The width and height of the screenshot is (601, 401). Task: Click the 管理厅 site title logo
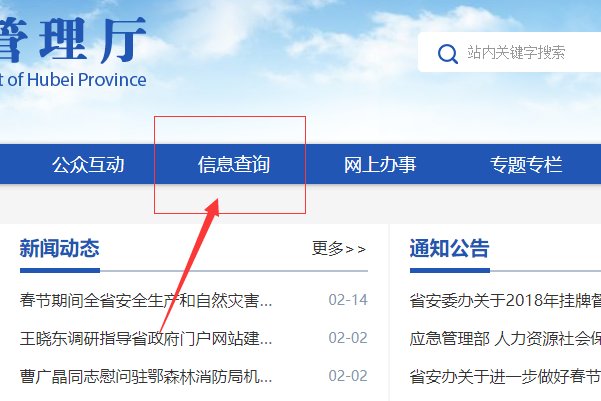coord(73,39)
